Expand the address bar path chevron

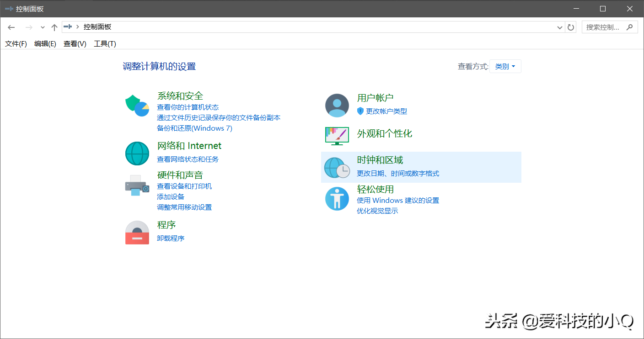pyautogui.click(x=78, y=27)
